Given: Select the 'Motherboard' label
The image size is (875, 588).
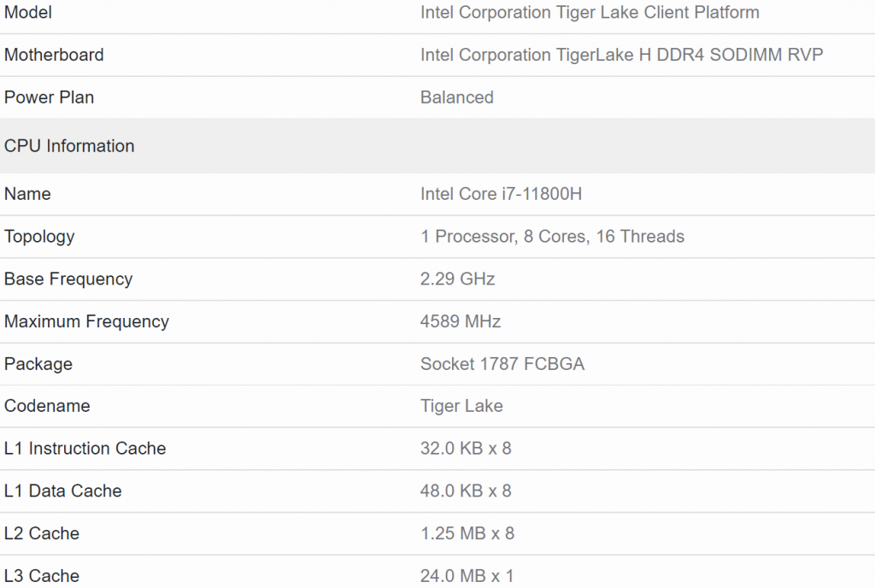Looking at the screenshot, I should point(54,55).
